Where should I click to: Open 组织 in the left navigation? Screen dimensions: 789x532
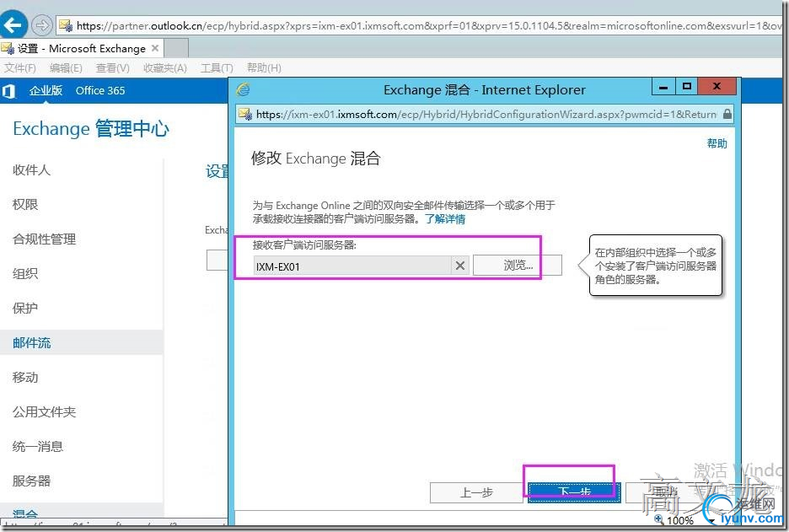point(25,274)
